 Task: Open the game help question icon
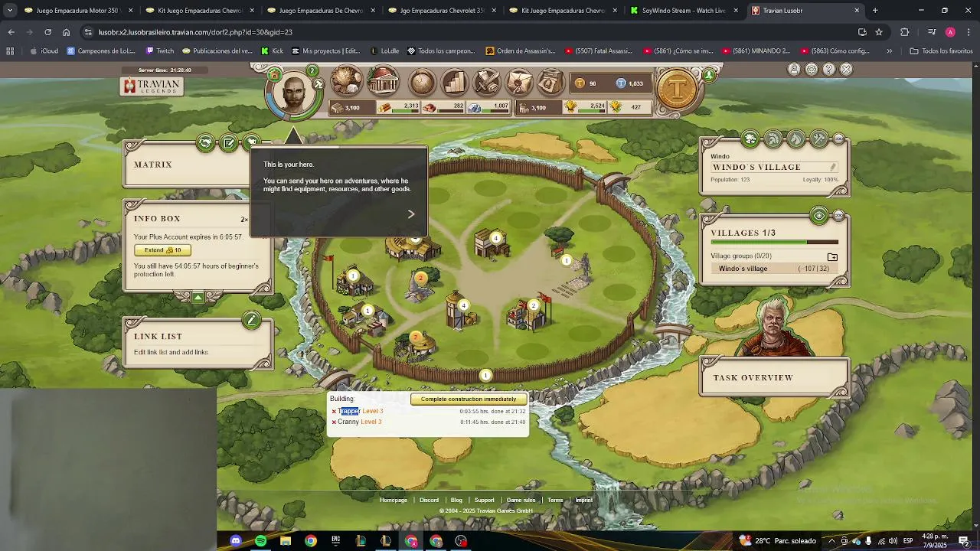pos(829,70)
